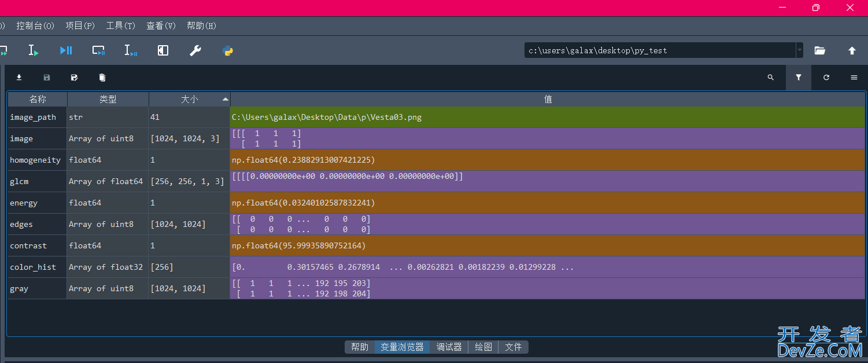The height and width of the screenshot is (363, 868).
Task: Click the debug cell toolbar icon
Action: [x=98, y=51]
